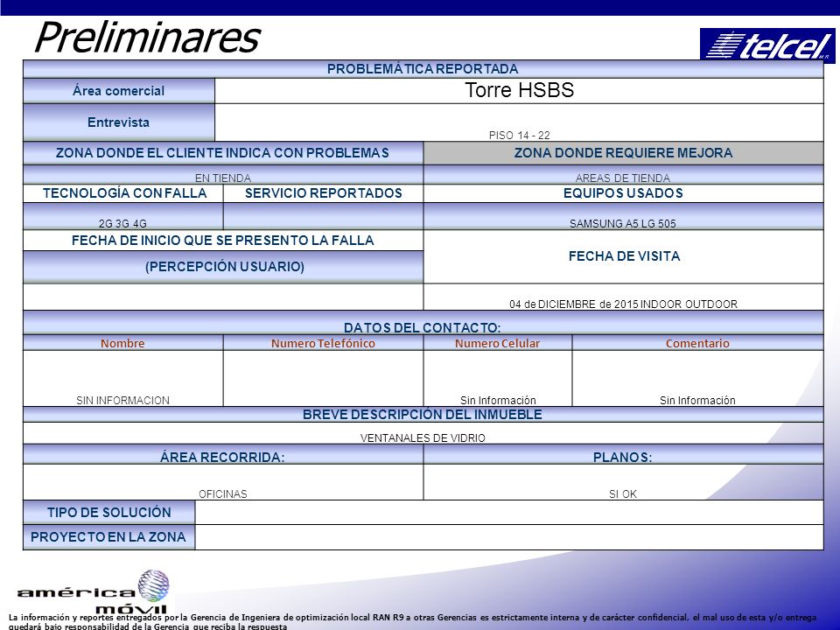Select SAMSUNG A5 LG 505 text
Screen dimensions: 840x630
point(622,223)
